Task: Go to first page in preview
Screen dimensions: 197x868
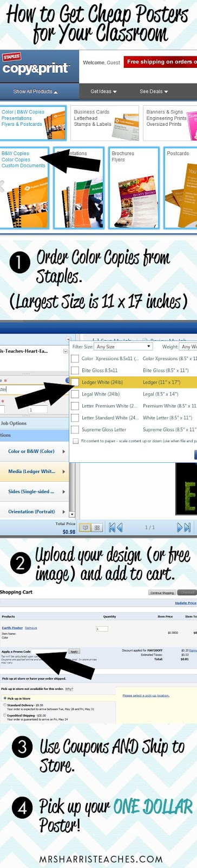Action: [x=116, y=527]
